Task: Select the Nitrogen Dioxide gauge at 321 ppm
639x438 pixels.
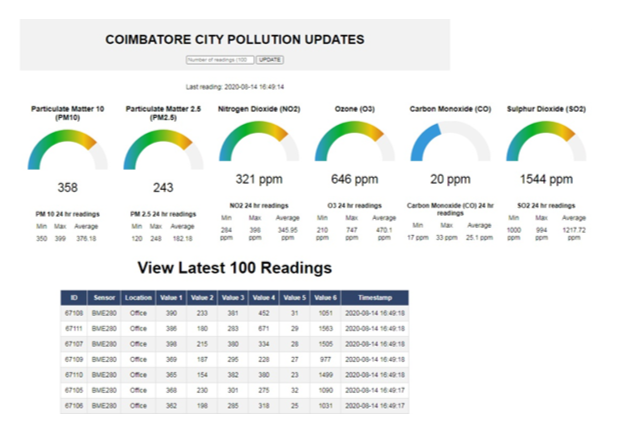Action: (259, 141)
